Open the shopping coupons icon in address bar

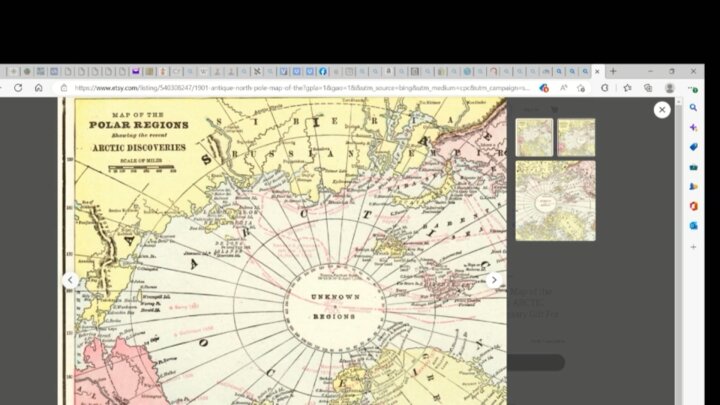pyautogui.click(x=544, y=88)
